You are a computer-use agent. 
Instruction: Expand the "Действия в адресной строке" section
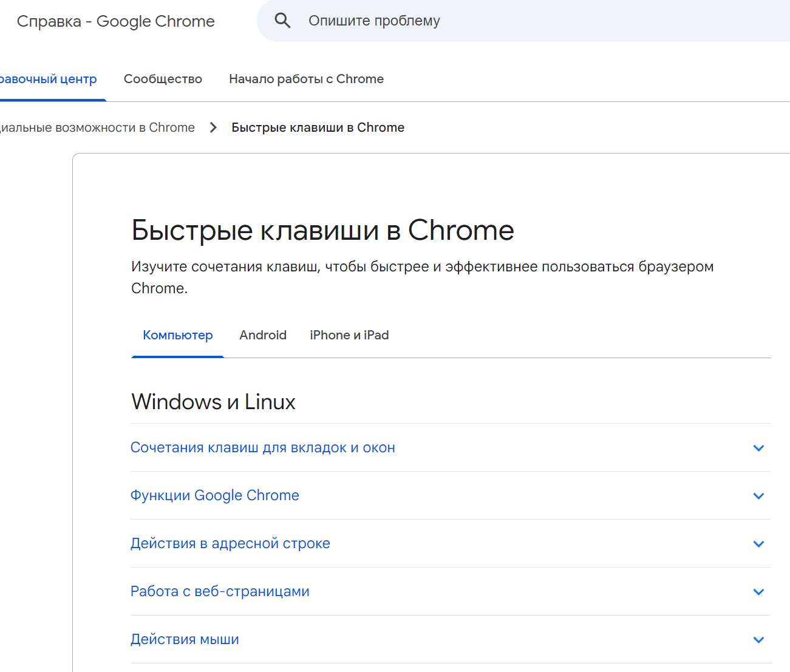click(230, 543)
